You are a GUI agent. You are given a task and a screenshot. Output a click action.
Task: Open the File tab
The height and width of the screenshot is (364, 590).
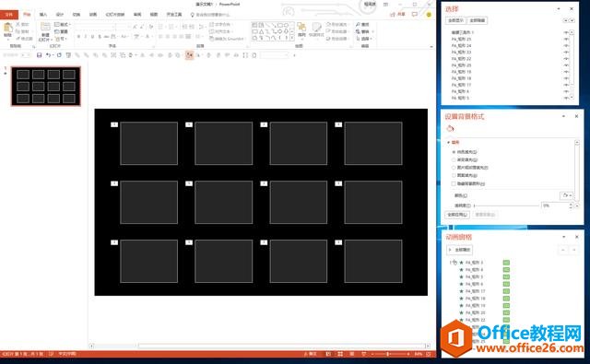(9, 15)
